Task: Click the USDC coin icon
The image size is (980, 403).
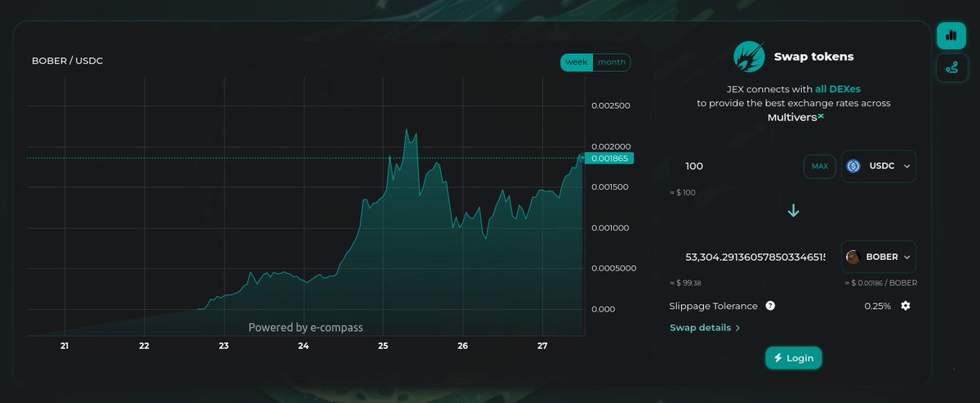Action: tap(854, 166)
